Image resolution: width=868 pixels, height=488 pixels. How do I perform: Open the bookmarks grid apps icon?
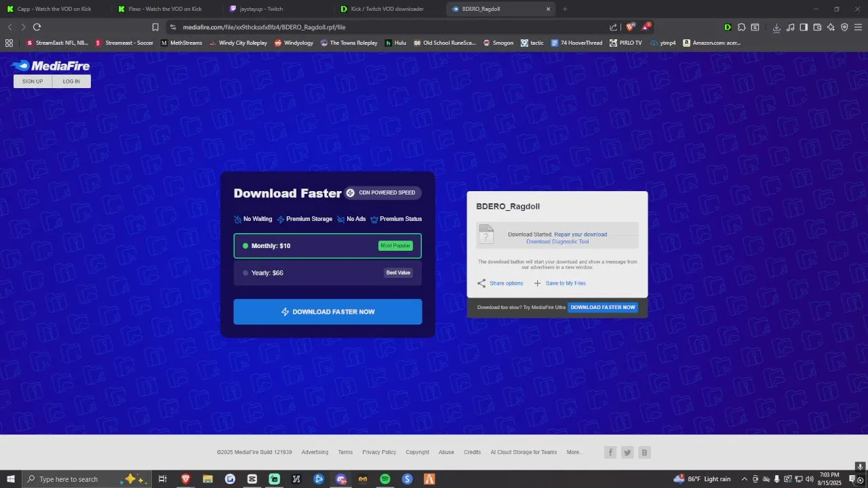(9, 43)
